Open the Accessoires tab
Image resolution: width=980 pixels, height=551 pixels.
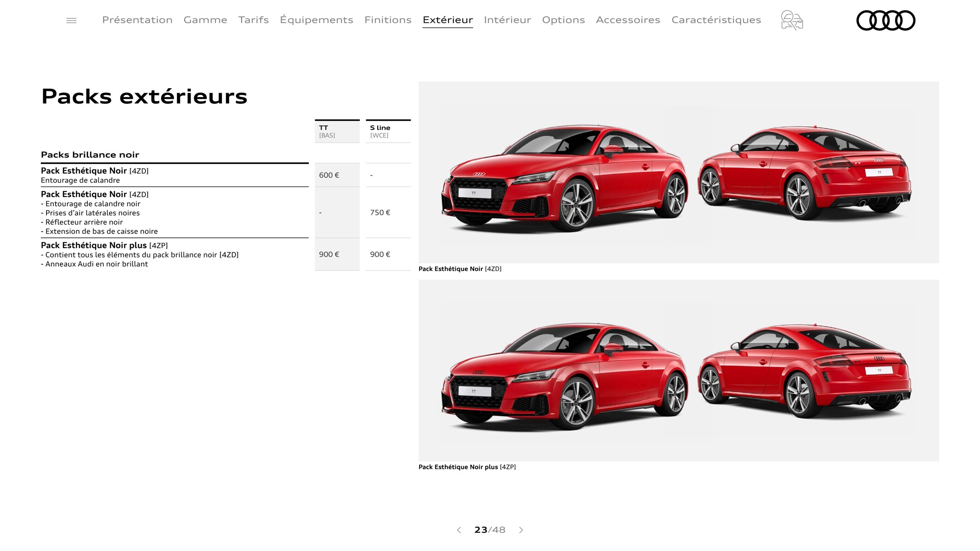(x=628, y=20)
